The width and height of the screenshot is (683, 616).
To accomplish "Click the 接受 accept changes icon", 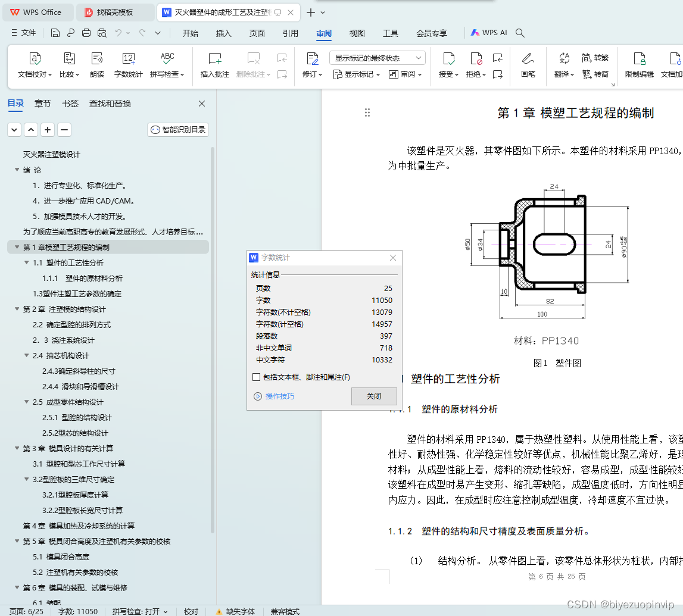I will click(x=448, y=58).
